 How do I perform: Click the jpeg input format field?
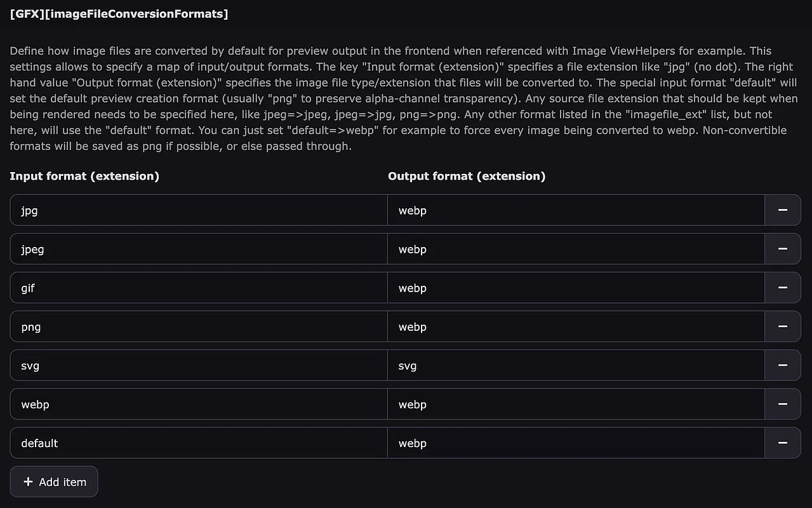(198, 249)
